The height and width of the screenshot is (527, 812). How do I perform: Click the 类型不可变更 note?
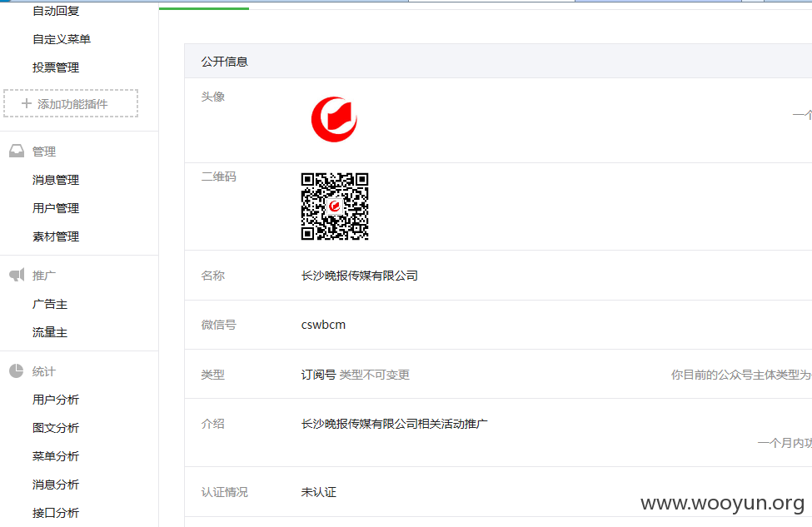375,375
